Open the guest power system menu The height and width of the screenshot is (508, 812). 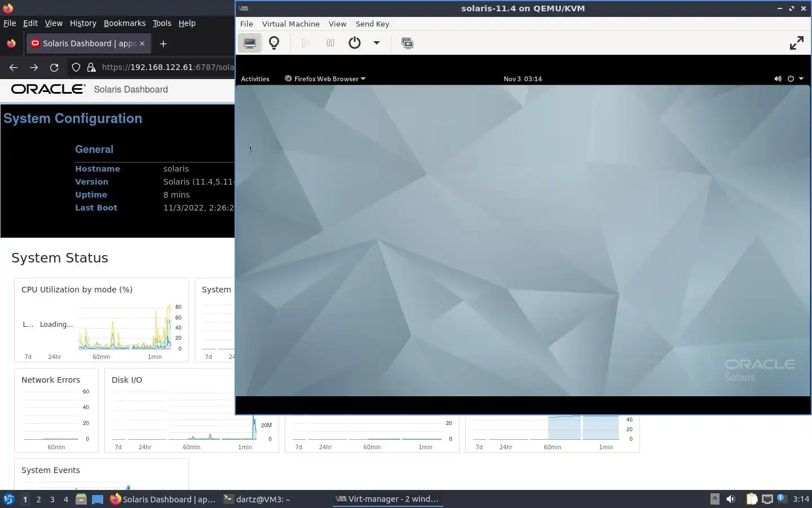795,79
